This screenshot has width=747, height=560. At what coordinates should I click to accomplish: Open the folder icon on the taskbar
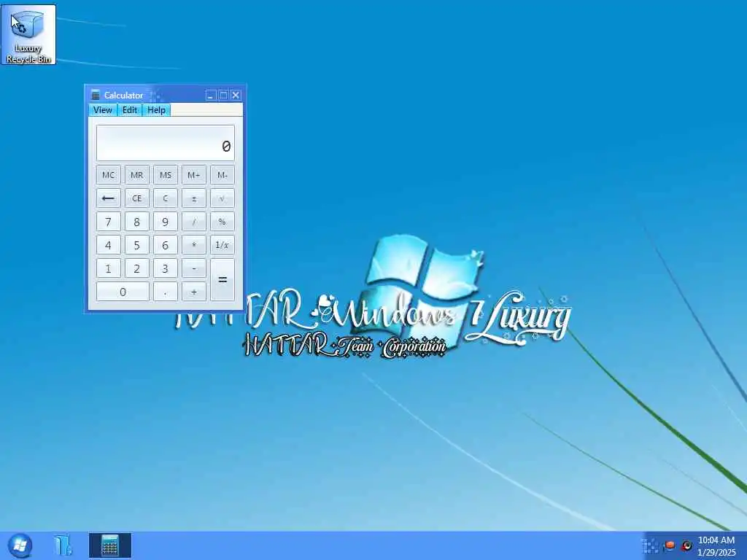(x=63, y=545)
